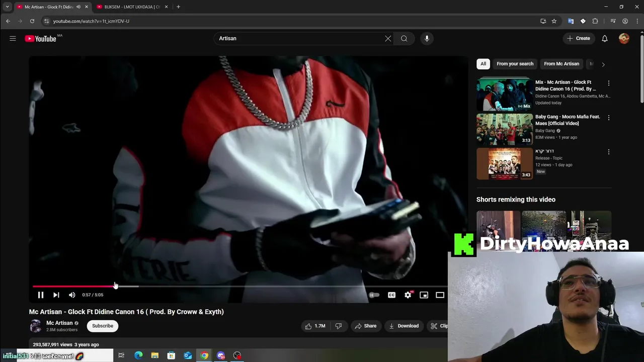Mute the tab via its speaker icon

click(x=78, y=7)
